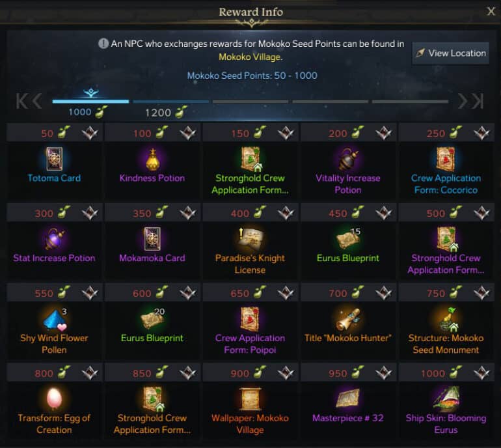Switch to the 1200 seed points tier

171,102
